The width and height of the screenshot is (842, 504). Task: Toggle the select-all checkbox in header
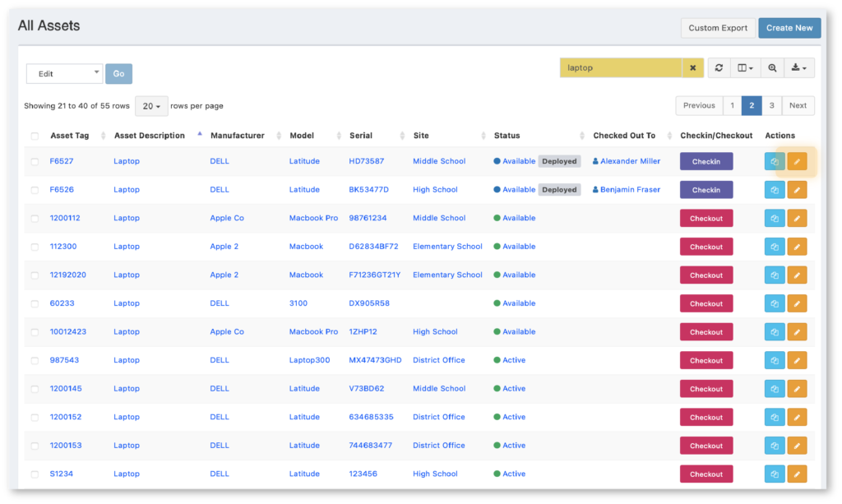pyautogui.click(x=35, y=136)
